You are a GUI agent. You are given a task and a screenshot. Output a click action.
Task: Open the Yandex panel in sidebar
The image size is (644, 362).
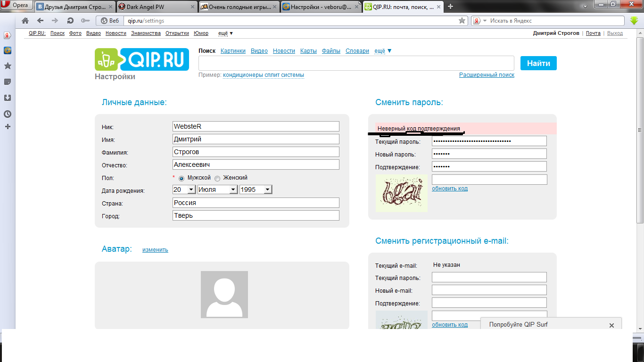8,35
